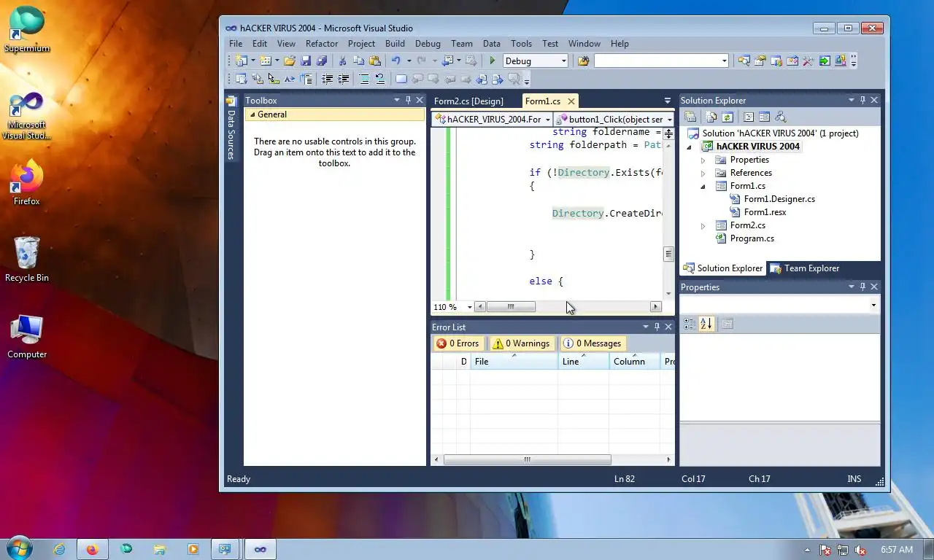Sort Error List by the Line column

pos(583,361)
